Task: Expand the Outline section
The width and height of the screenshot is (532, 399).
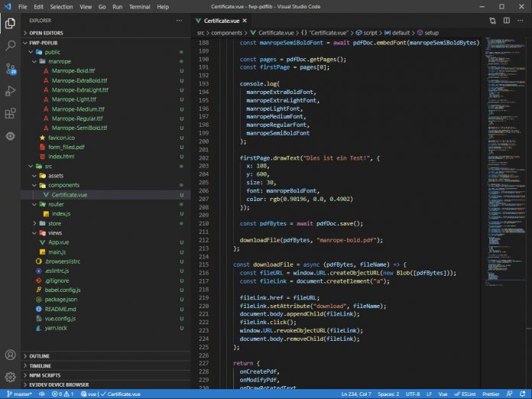Action: (x=105, y=356)
